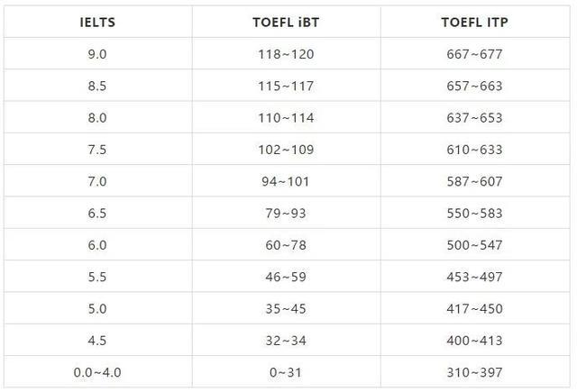Image resolution: width=577 pixels, height=392 pixels.
Task: Select the 110~114 score cell
Action: [x=285, y=118]
